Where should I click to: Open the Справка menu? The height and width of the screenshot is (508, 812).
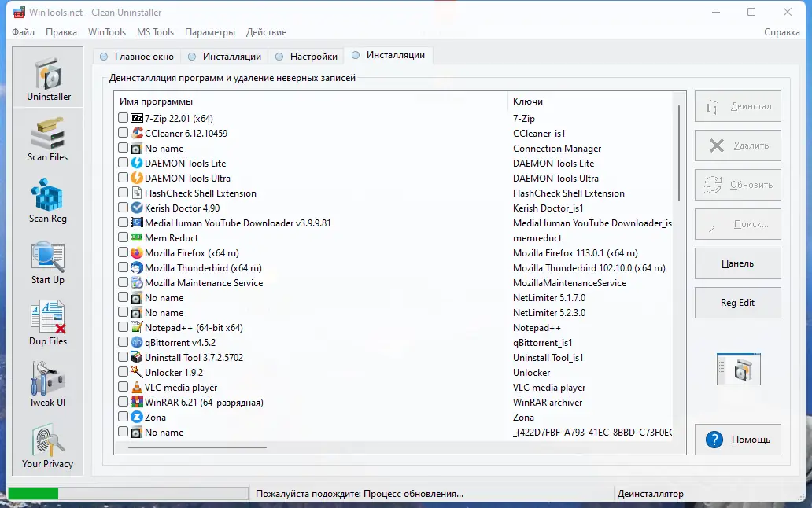781,32
